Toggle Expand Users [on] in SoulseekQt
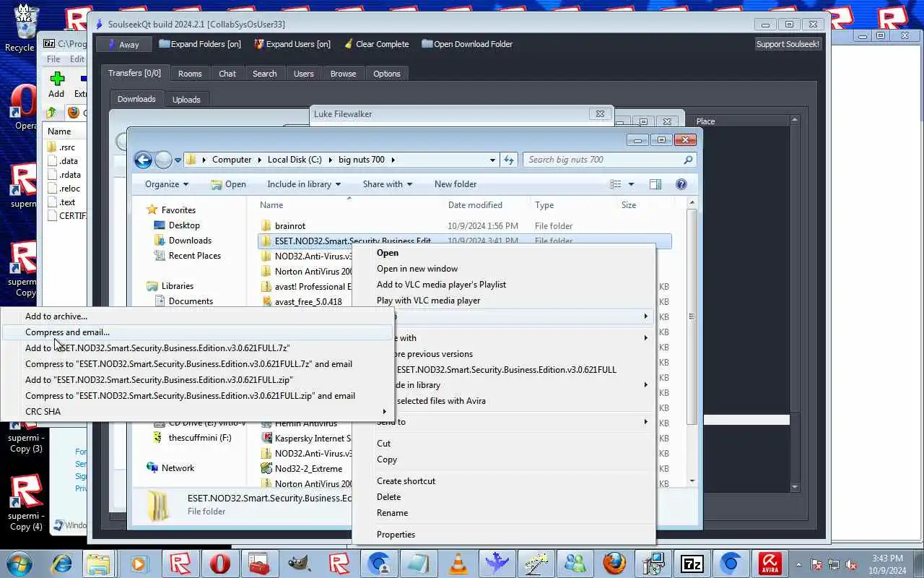This screenshot has height=578, width=924. 292,44
